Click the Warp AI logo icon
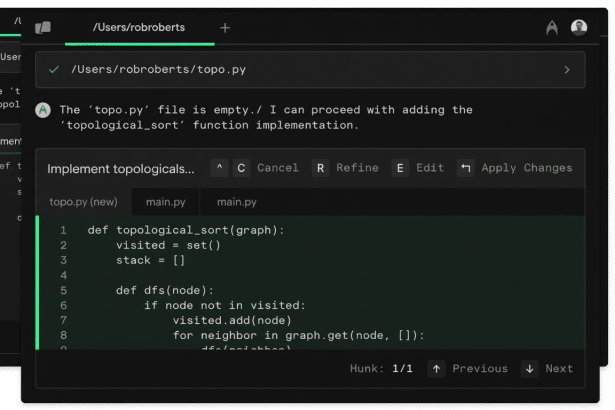Viewport: 615px width, 410px height. [x=552, y=28]
